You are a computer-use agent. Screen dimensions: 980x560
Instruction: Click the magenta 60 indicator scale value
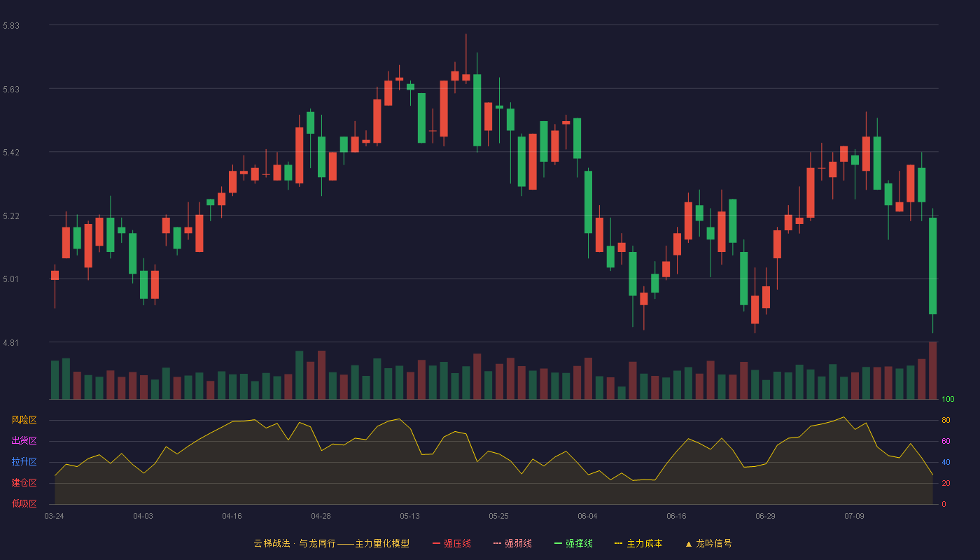[946, 441]
